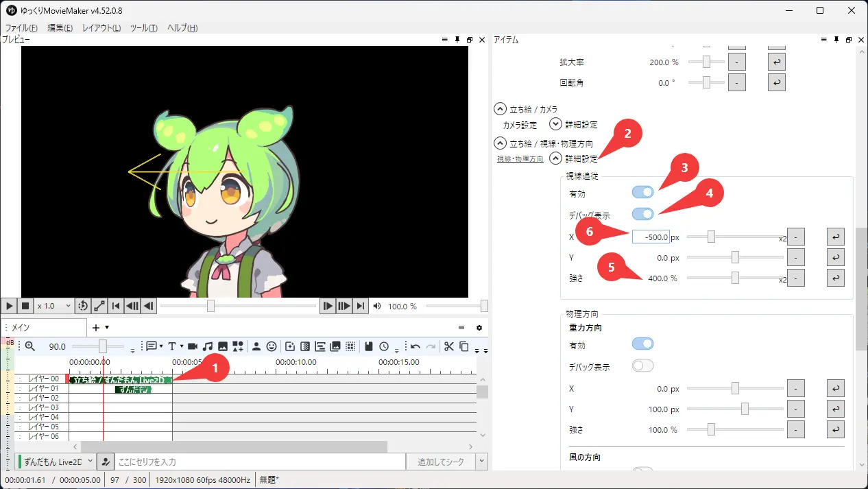Click the character settings icon beside the serif input
This screenshot has width=868, height=489.
pyautogui.click(x=106, y=462)
